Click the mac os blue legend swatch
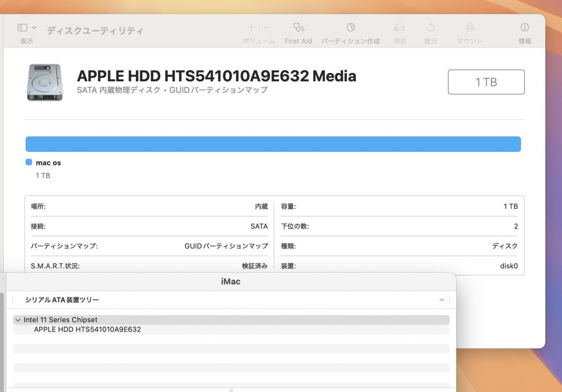Image resolution: width=562 pixels, height=392 pixels. coord(29,163)
